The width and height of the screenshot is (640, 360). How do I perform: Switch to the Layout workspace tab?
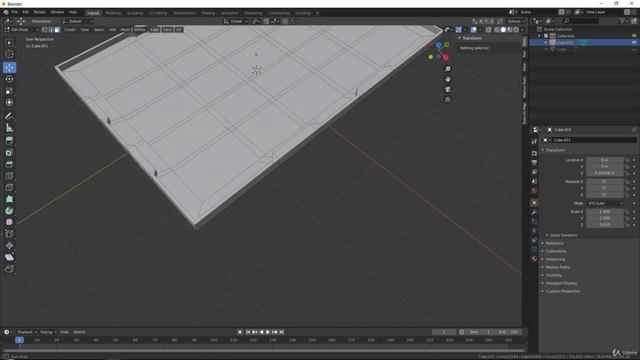coord(93,13)
